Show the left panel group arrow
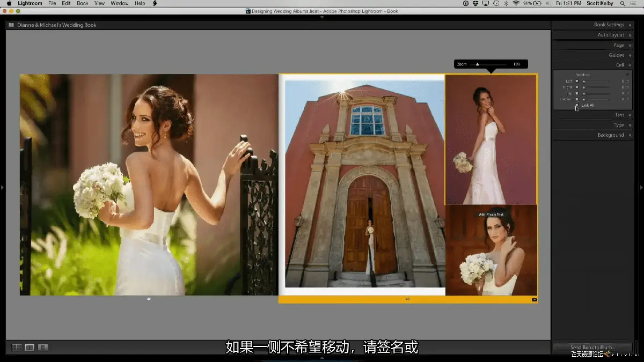 pos(2,187)
